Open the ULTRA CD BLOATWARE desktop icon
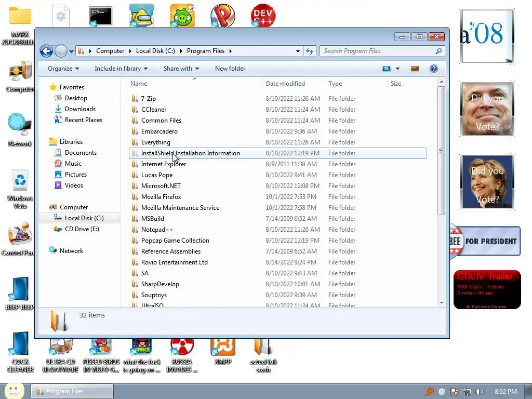532x399 pixels. click(61, 355)
